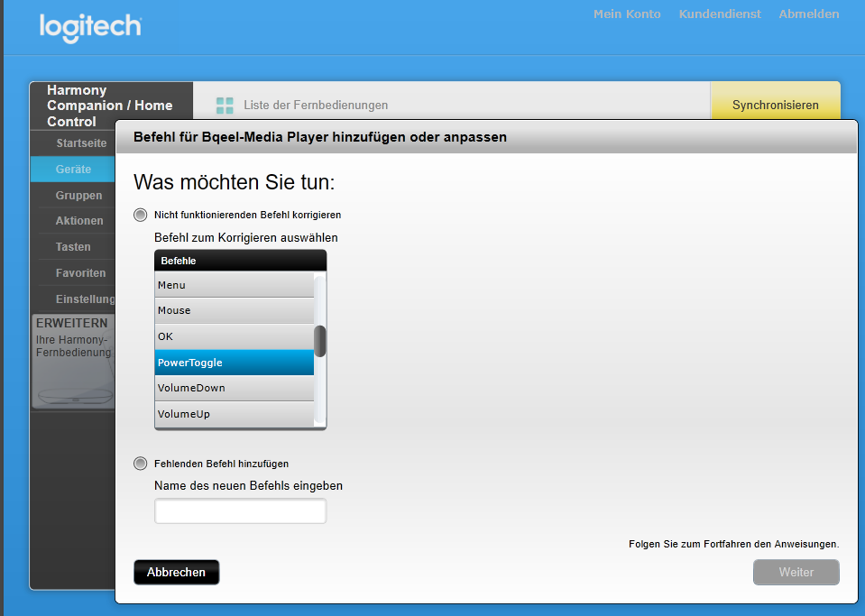Viewport: 865px width, 616px height.
Task: Select the PowerToggle command
Action: point(235,363)
